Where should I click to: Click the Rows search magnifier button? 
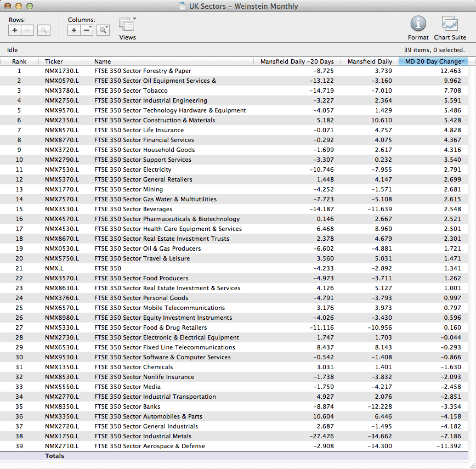[x=44, y=30]
